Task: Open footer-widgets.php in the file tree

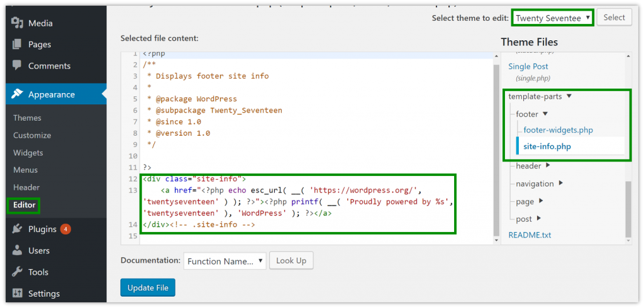Action: pos(558,130)
